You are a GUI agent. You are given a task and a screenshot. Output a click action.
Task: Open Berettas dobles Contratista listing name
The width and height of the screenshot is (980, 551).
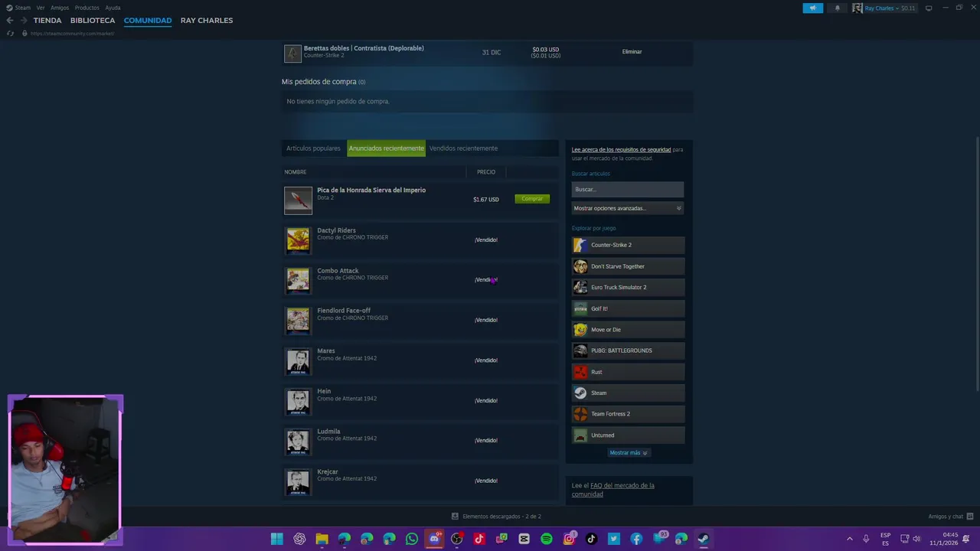pyautogui.click(x=364, y=48)
